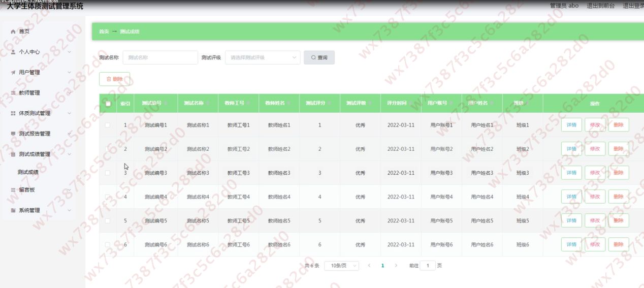Toggle the select-all checkbox in table header
This screenshot has height=288, width=644.
tap(108, 104)
